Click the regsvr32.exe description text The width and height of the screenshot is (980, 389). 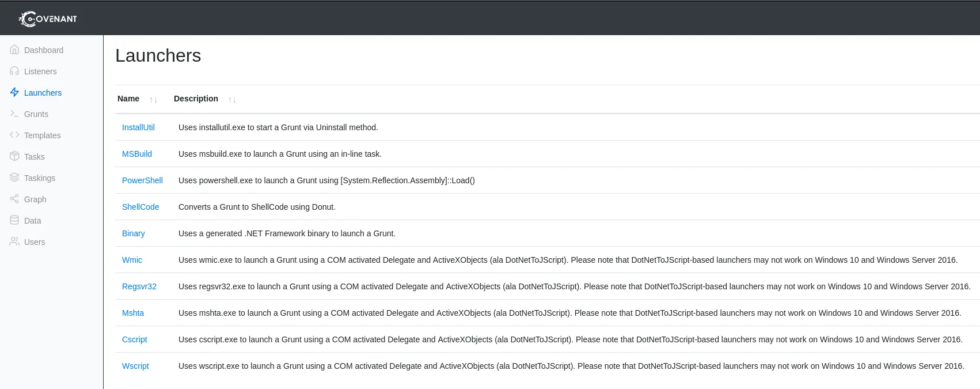pos(575,286)
